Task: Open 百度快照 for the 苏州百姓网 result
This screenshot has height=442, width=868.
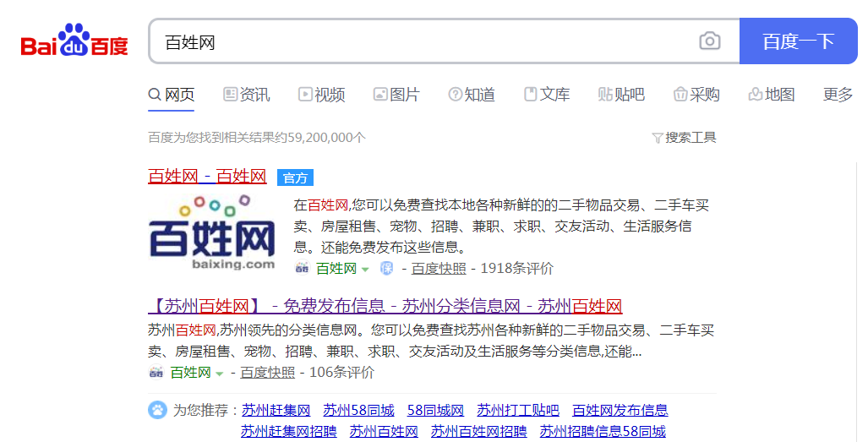Action: pos(267,373)
